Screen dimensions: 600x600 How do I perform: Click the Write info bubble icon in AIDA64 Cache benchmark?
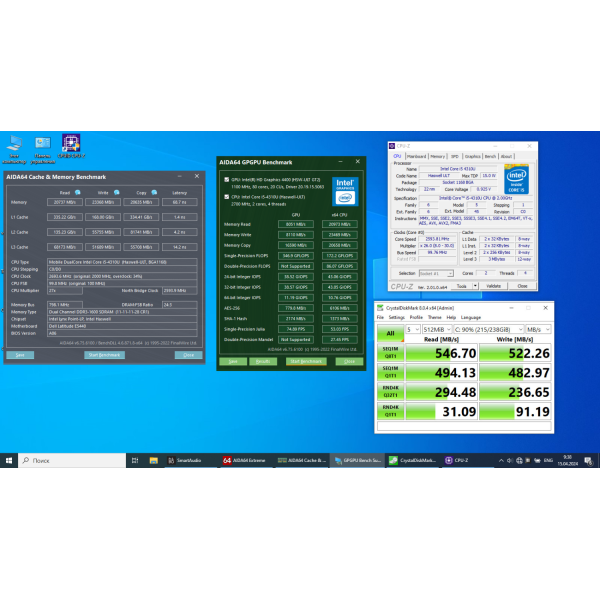click(x=116, y=192)
